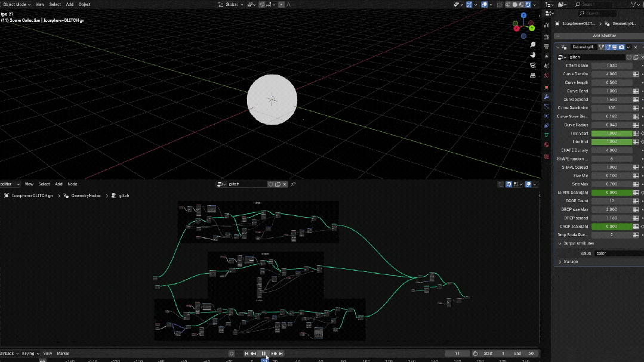Pin the glitch node tree
The height and width of the screenshot is (362, 644).
[x=293, y=184]
